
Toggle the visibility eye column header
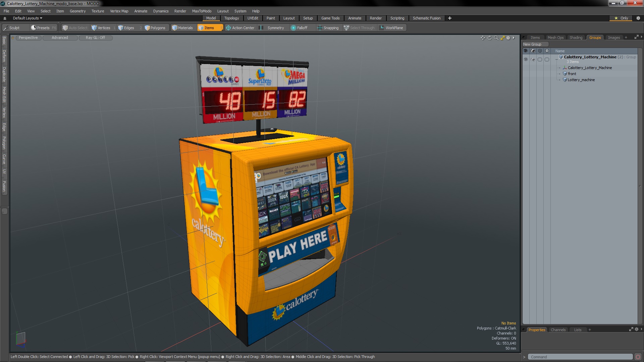pyautogui.click(x=526, y=51)
